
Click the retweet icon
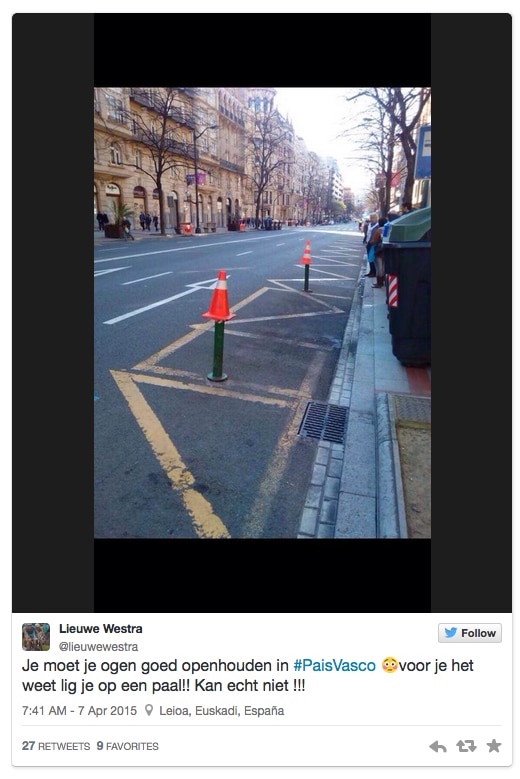coord(466,746)
